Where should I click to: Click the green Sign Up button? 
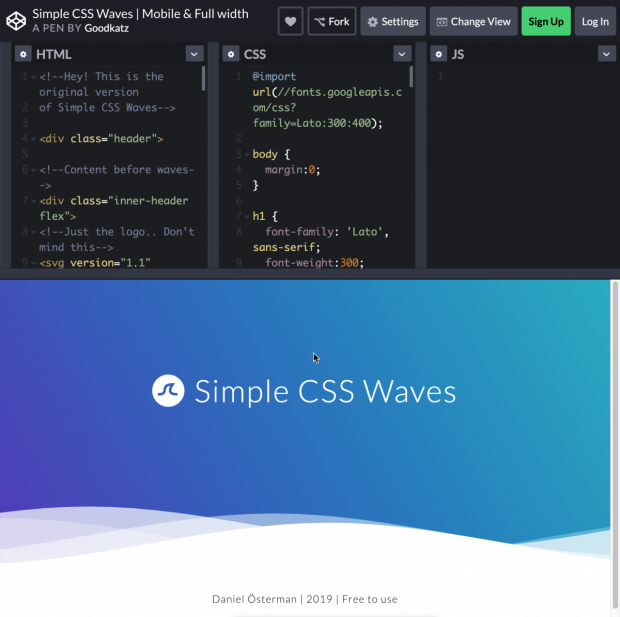[546, 21]
